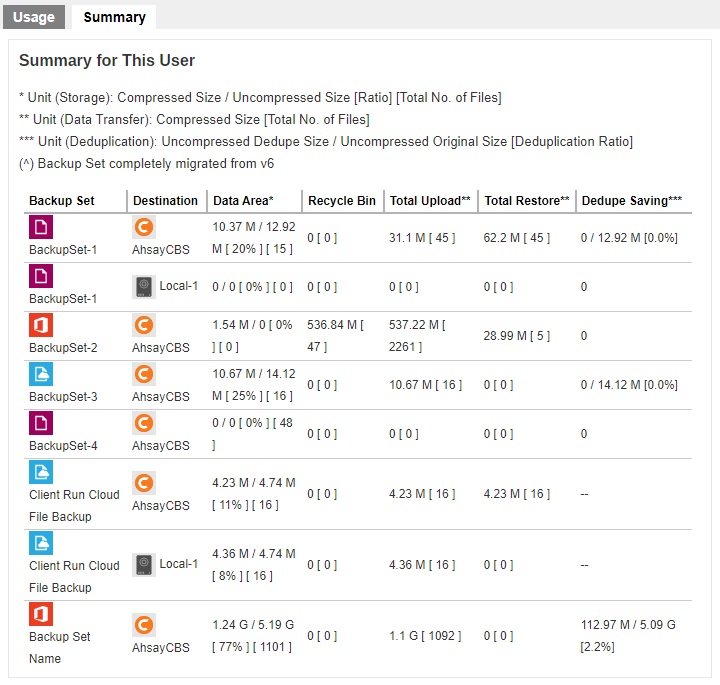Click the Dedupe Saving column header
This screenshot has width=720, height=685.
pyautogui.click(x=631, y=201)
